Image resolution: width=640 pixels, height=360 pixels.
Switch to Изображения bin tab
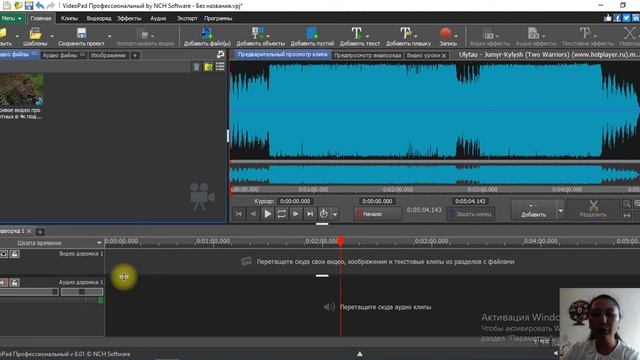click(108, 55)
